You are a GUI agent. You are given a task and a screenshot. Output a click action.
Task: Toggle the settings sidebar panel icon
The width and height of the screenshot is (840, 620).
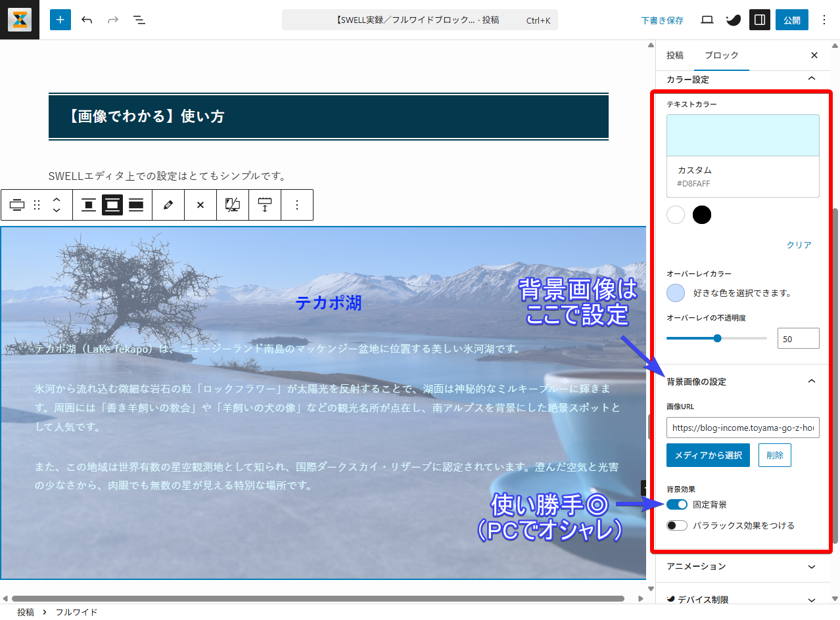[759, 20]
